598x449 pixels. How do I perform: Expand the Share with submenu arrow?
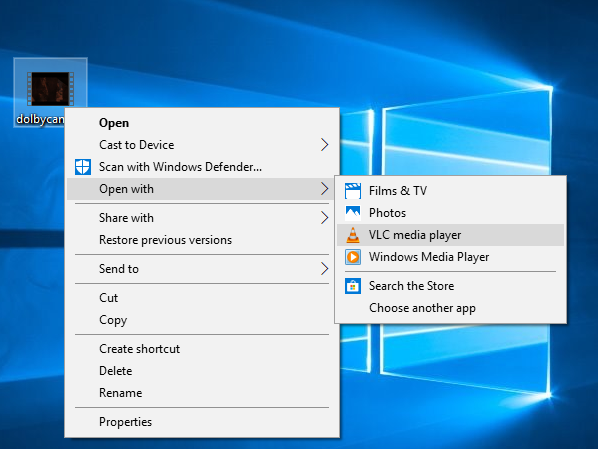pyautogui.click(x=324, y=218)
